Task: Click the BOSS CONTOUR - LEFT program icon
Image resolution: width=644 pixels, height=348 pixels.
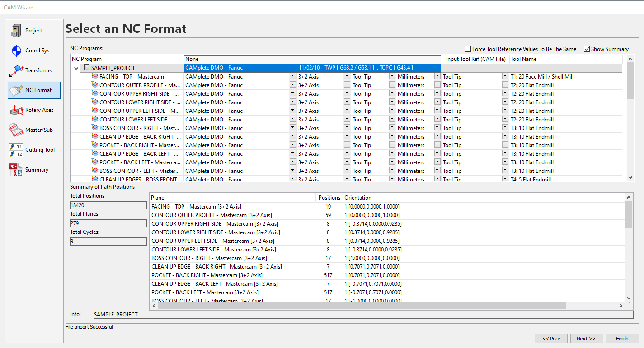Action: point(95,171)
